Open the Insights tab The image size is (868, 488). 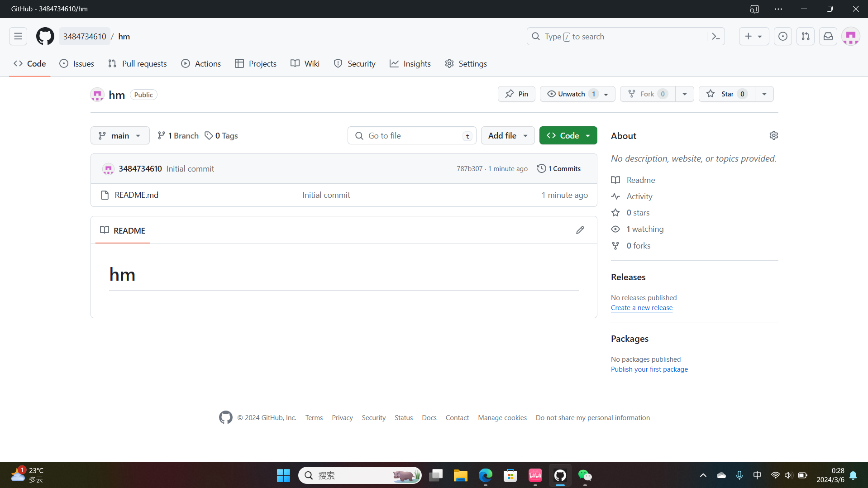[410, 64]
